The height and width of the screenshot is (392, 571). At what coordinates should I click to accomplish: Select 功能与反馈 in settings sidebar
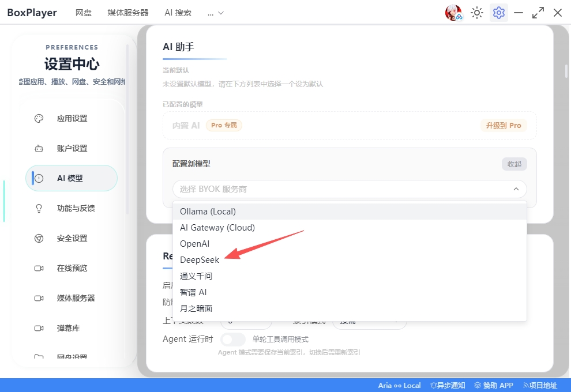coord(72,208)
